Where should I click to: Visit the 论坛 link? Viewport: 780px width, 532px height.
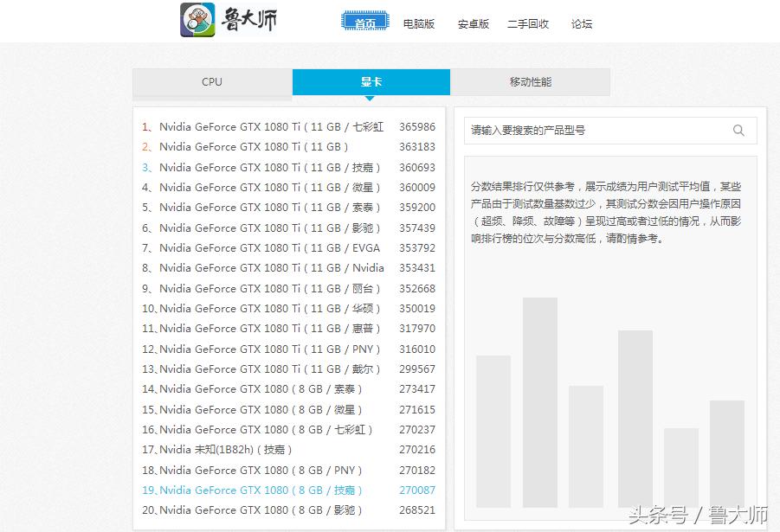click(581, 24)
